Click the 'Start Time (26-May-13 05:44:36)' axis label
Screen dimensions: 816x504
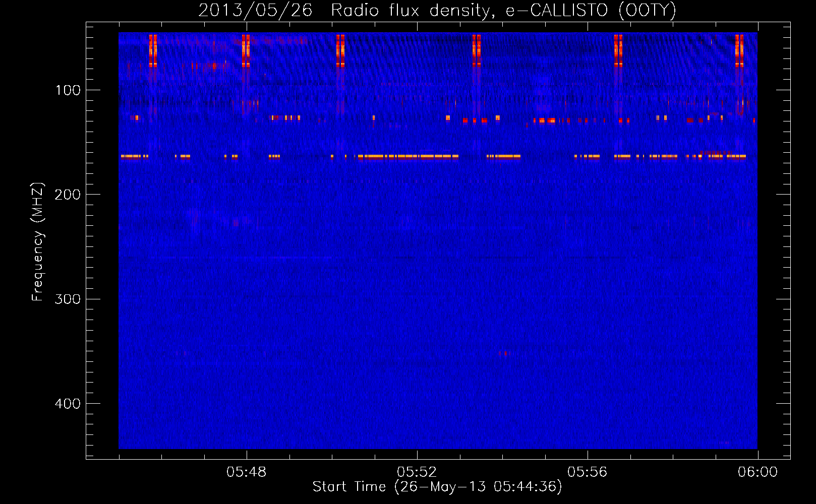coord(437,487)
